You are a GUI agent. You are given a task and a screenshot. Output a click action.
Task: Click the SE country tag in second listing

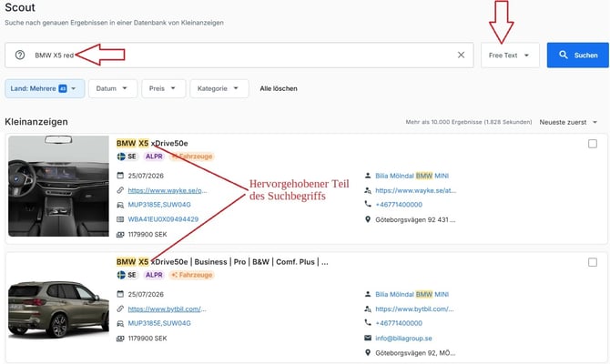point(127,275)
